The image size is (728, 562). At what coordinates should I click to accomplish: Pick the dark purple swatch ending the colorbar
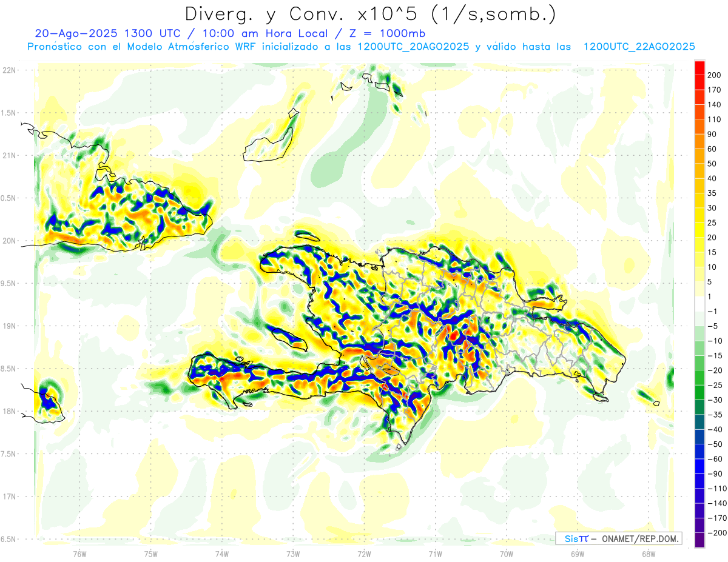point(699,540)
